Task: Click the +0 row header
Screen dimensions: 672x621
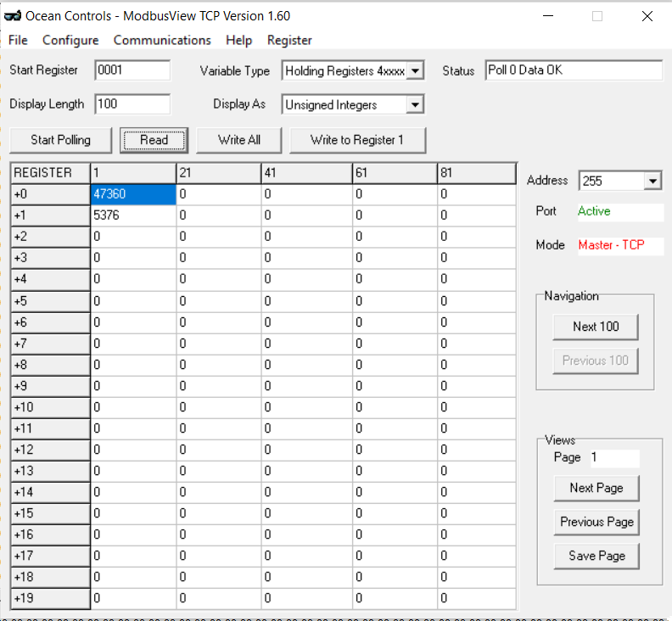Action: [x=51, y=194]
